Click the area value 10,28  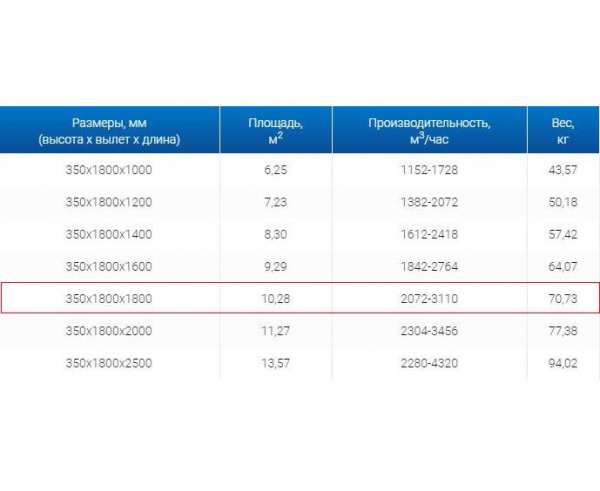tap(276, 298)
